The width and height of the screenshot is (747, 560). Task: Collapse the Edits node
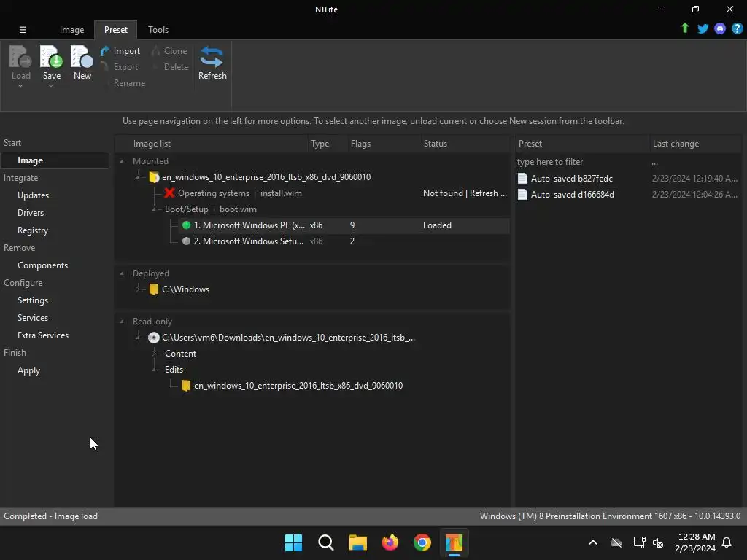click(x=153, y=370)
